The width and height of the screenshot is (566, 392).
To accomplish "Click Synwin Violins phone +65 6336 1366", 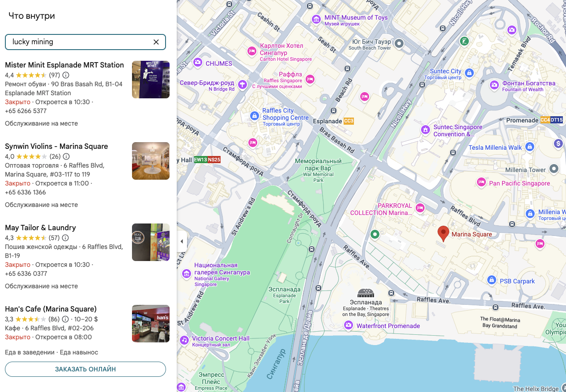I will pyautogui.click(x=26, y=192).
